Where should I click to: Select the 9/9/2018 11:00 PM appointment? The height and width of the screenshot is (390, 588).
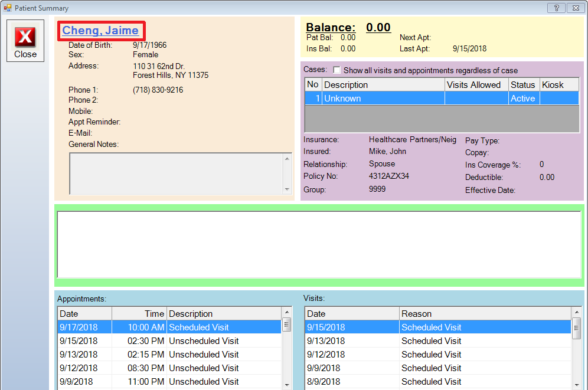point(169,381)
